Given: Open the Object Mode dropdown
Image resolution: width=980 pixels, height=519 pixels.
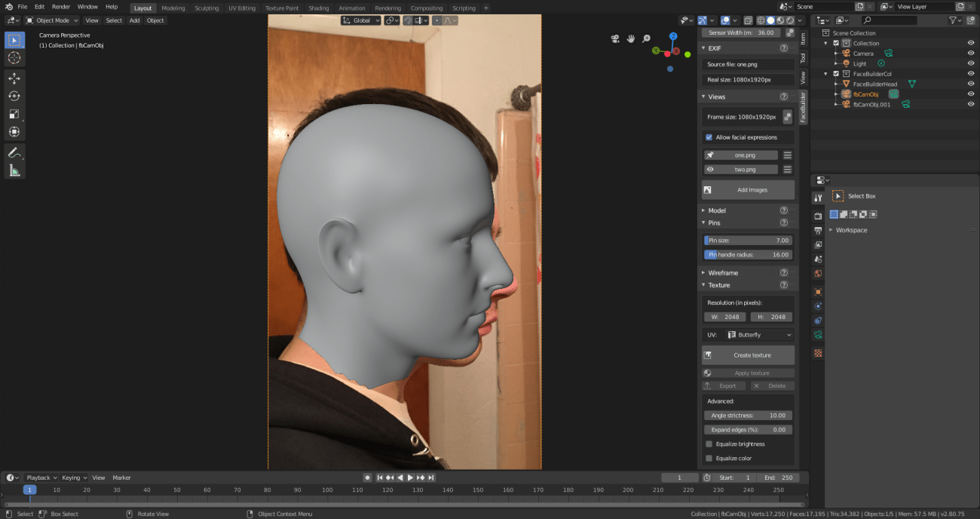Looking at the screenshot, I should pos(52,20).
